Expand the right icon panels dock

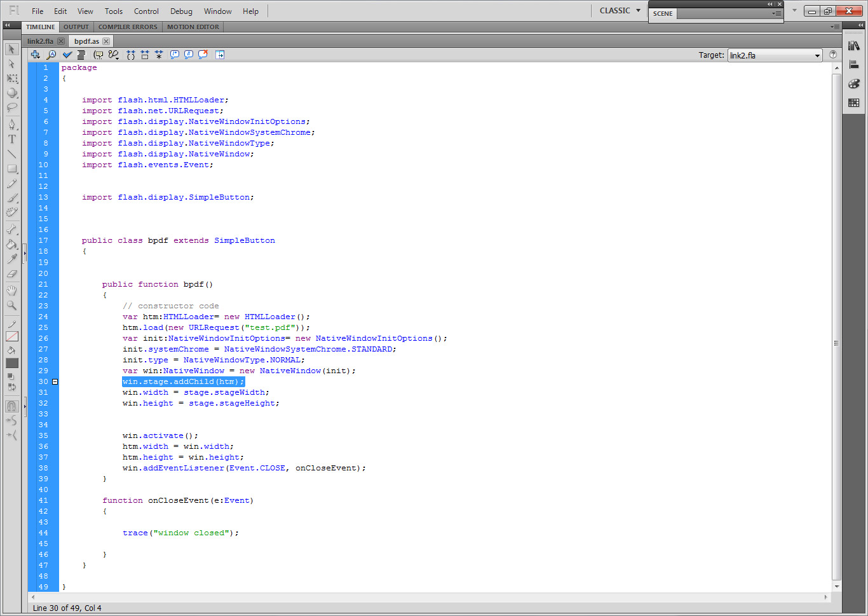coord(862,25)
